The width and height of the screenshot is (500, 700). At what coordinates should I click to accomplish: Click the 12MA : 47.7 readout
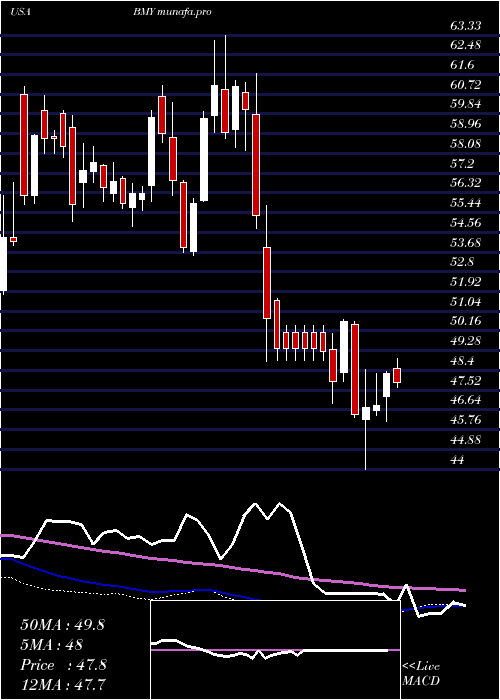pos(62,684)
